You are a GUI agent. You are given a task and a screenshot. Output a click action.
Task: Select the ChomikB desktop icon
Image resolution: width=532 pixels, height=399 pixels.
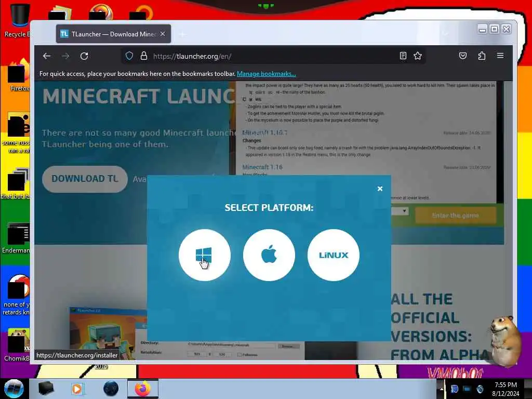click(17, 345)
